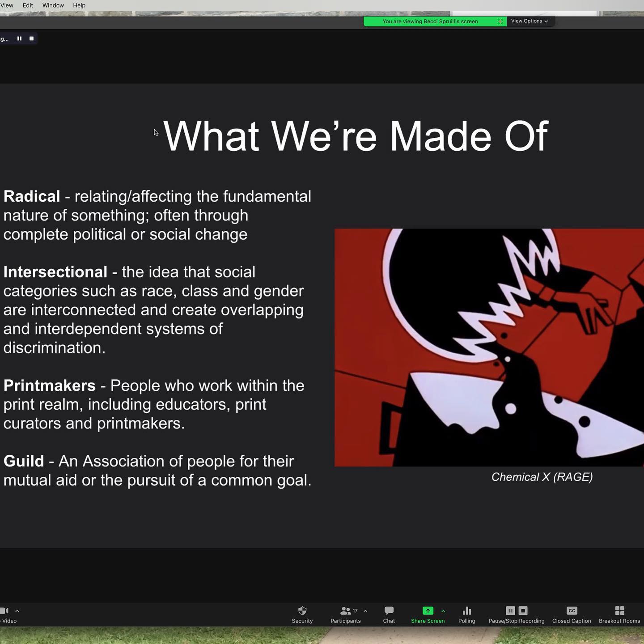Screen dimensions: 644x644
Task: Expand the View Options dropdown
Action: coord(530,21)
